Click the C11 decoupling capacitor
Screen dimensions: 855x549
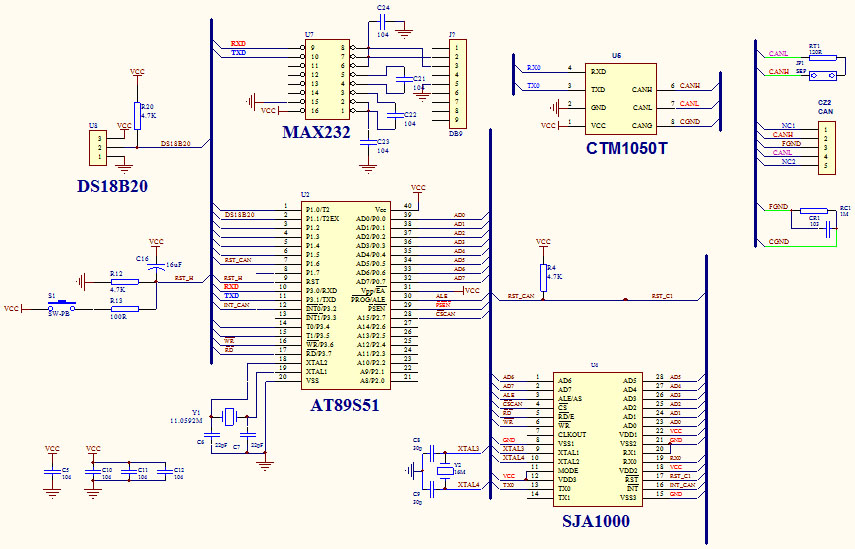click(129, 471)
